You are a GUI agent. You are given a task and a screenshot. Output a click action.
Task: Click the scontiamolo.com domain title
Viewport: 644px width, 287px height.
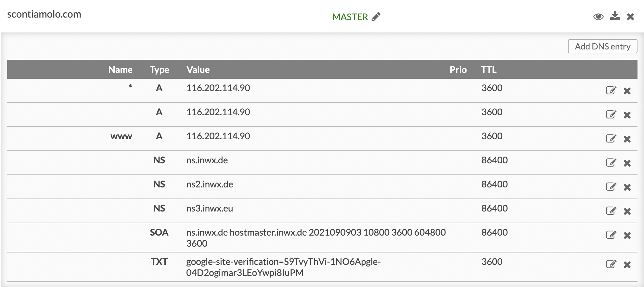[x=44, y=14]
